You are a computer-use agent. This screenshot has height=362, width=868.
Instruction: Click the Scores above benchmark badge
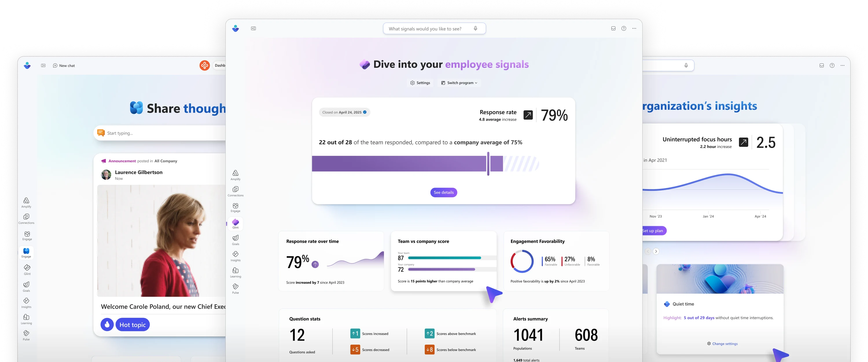click(430, 333)
